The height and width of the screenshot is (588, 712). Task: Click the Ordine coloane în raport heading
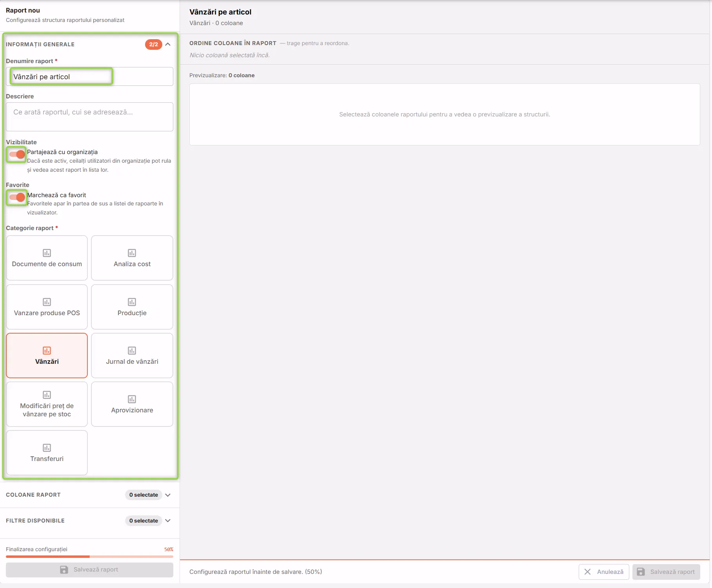click(233, 43)
